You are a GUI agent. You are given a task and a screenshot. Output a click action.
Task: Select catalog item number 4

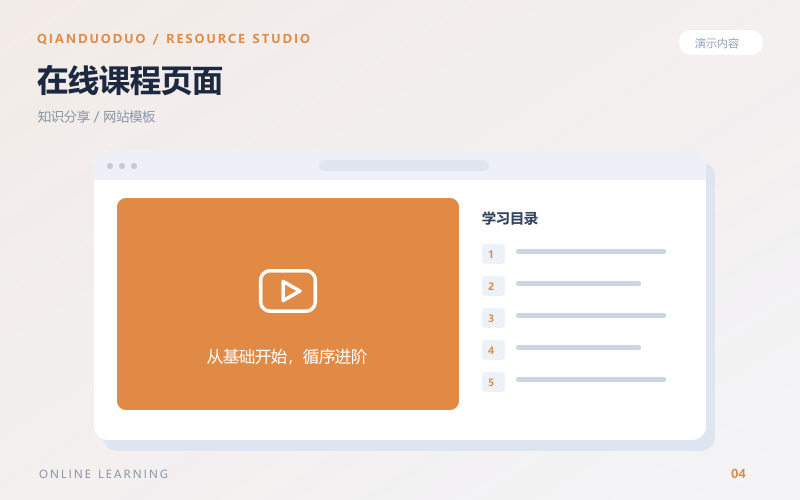click(x=493, y=350)
